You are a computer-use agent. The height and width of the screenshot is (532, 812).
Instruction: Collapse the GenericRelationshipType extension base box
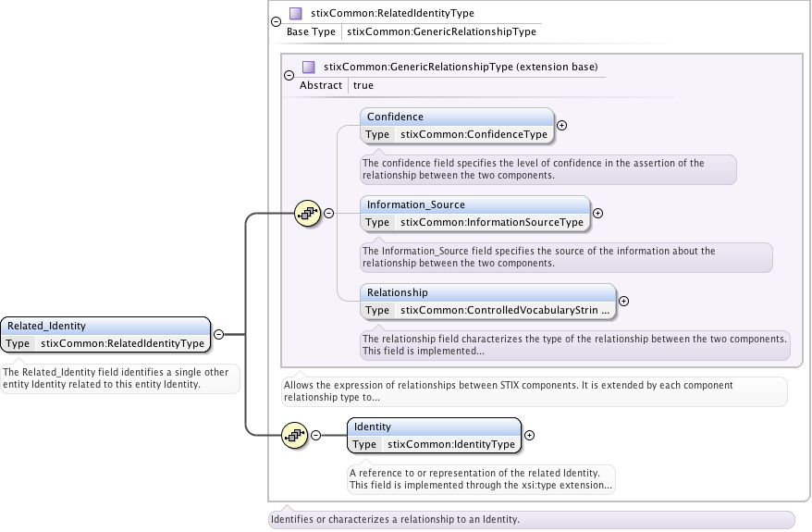[289, 76]
